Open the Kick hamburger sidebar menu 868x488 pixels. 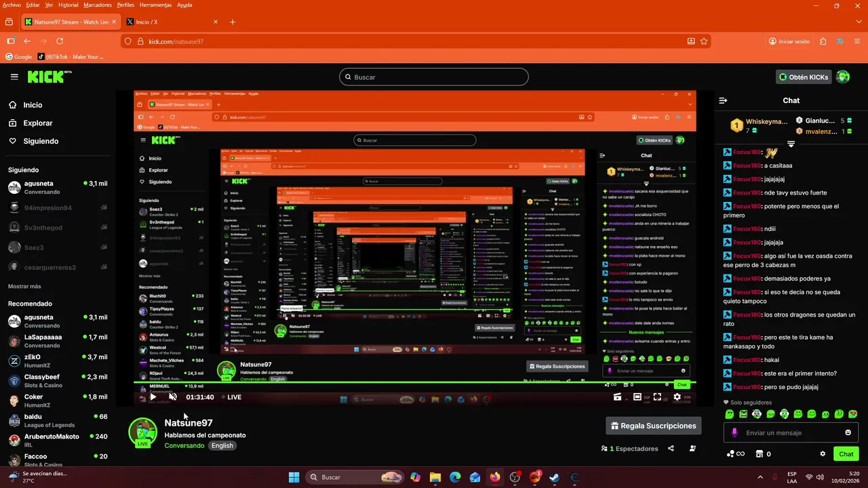pyautogui.click(x=14, y=77)
